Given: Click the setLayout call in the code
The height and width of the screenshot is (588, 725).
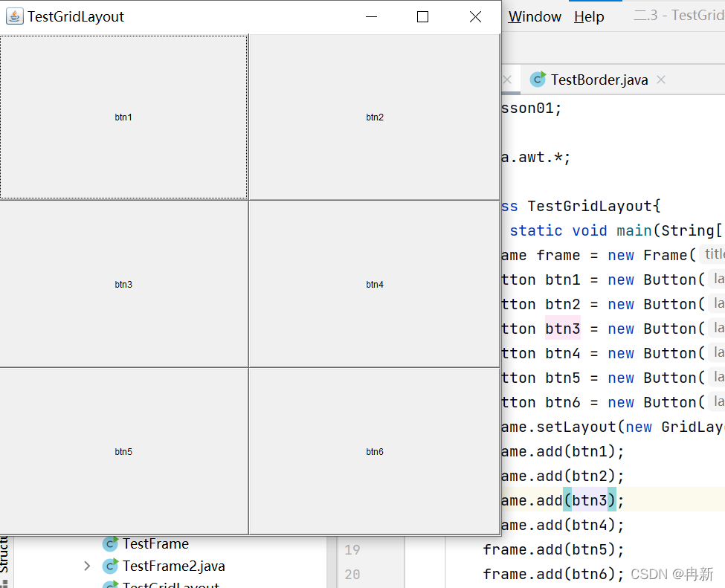Looking at the screenshot, I should (x=576, y=427).
